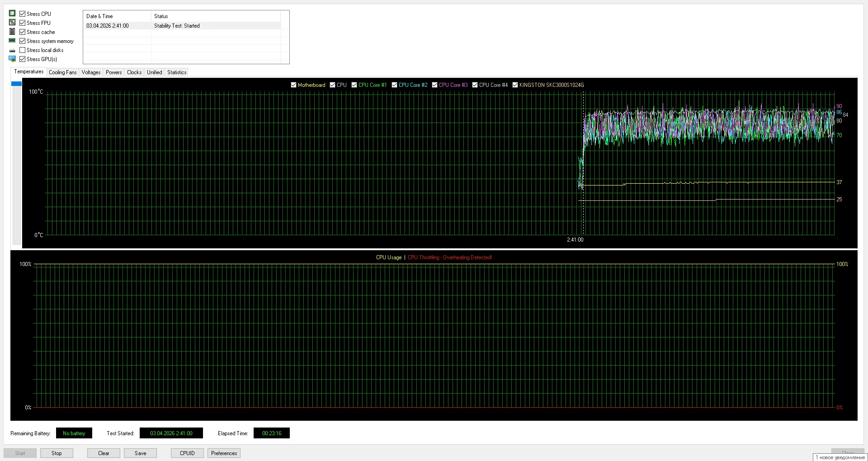This screenshot has height=461, width=868.
Task: Click the Stress cache icon
Action: point(12,32)
